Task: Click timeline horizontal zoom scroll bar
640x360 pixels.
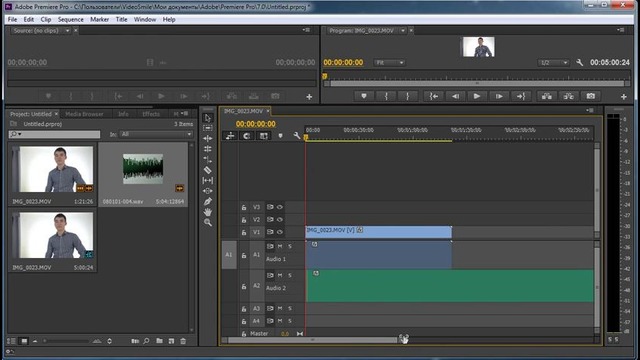Action: coord(312,340)
